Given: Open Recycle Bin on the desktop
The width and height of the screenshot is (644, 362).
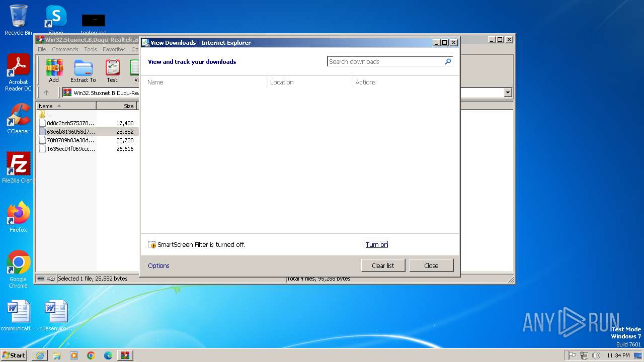Looking at the screenshot, I should (x=18, y=20).
